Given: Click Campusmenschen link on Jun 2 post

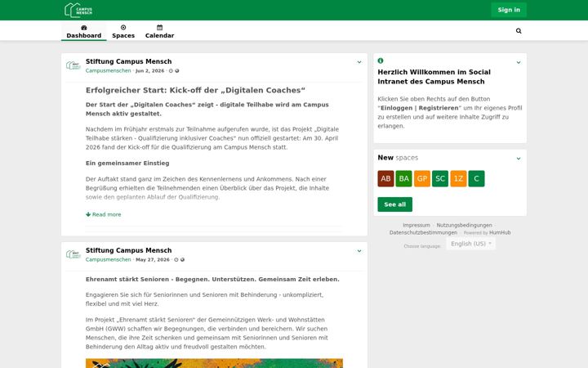Looking at the screenshot, I should pyautogui.click(x=109, y=70).
